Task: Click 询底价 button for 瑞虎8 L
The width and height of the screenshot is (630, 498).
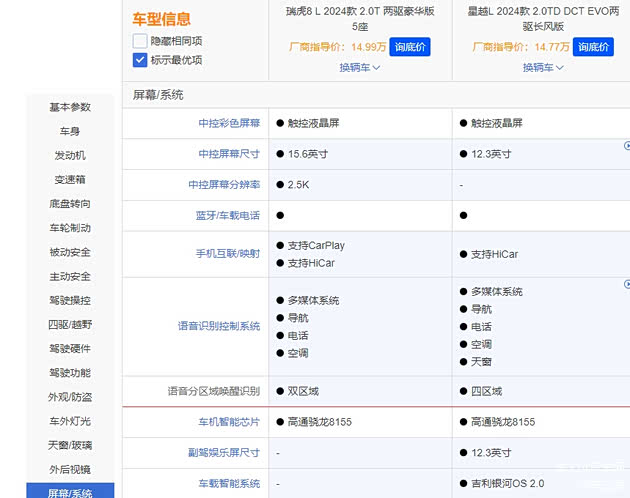Action: [x=410, y=47]
